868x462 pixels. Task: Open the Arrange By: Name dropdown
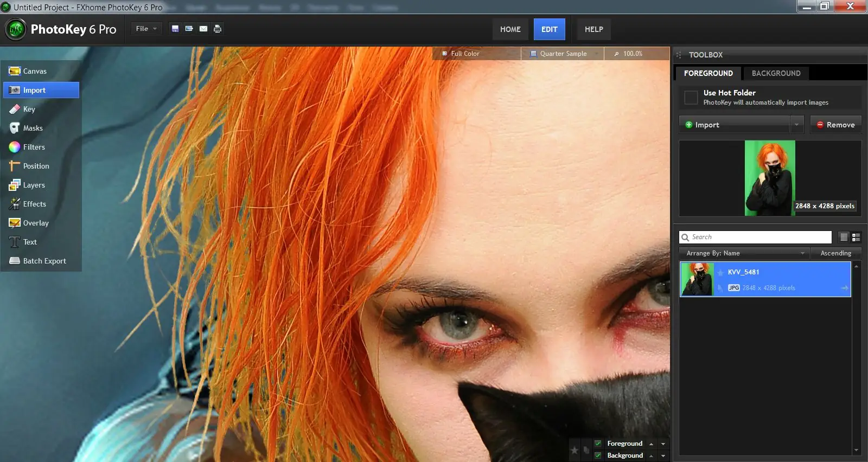tap(744, 253)
